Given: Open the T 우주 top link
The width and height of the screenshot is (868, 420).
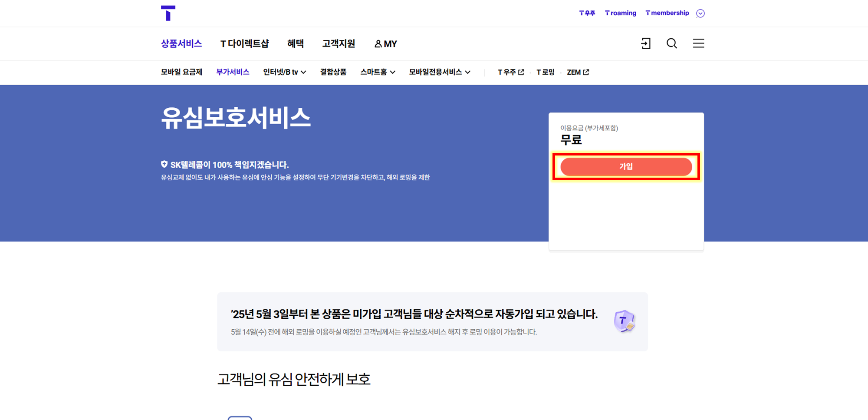Looking at the screenshot, I should 587,13.
